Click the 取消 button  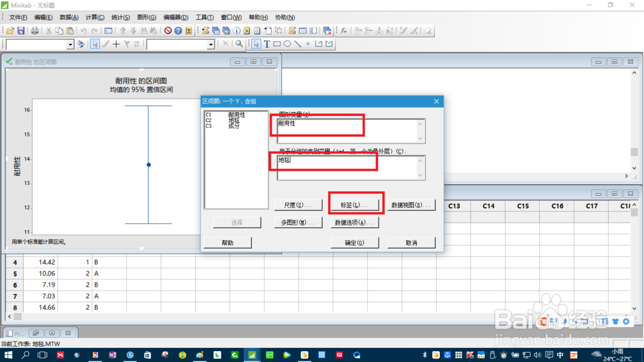(x=411, y=242)
